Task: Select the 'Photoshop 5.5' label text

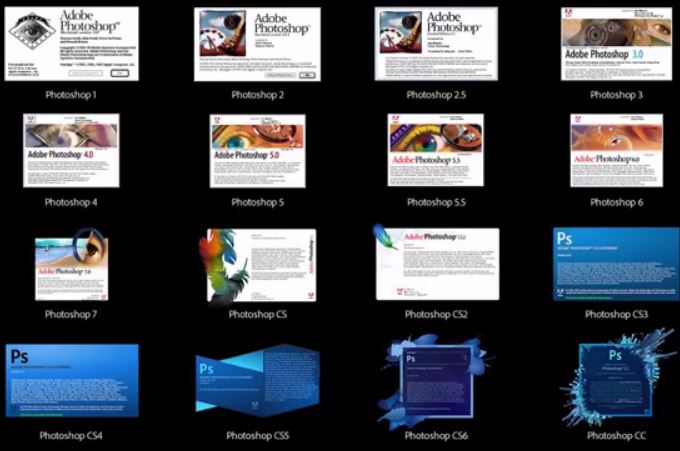Action: (436, 202)
